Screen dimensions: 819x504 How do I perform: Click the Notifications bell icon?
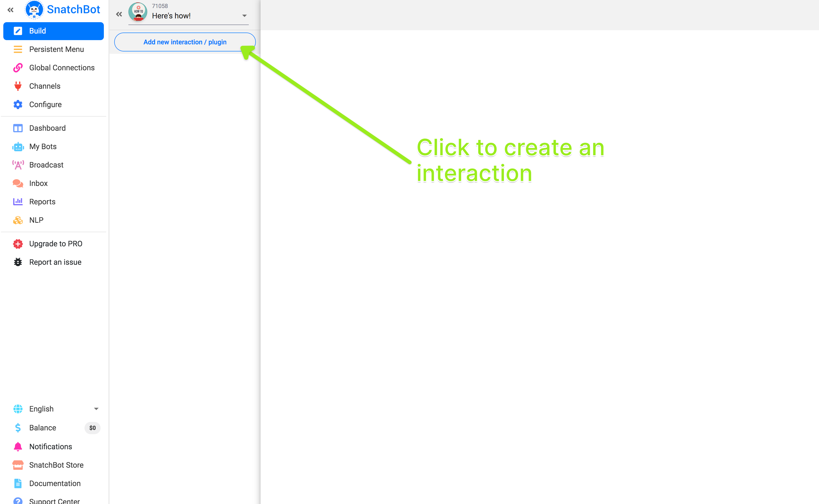pyautogui.click(x=18, y=447)
